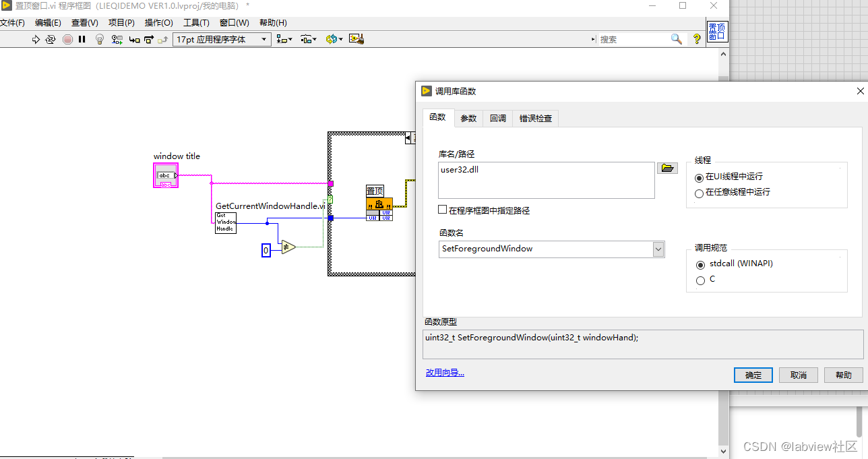Image resolution: width=868 pixels, height=459 pixels.
Task: Browse for a DLL with the folder icon
Action: pos(667,168)
